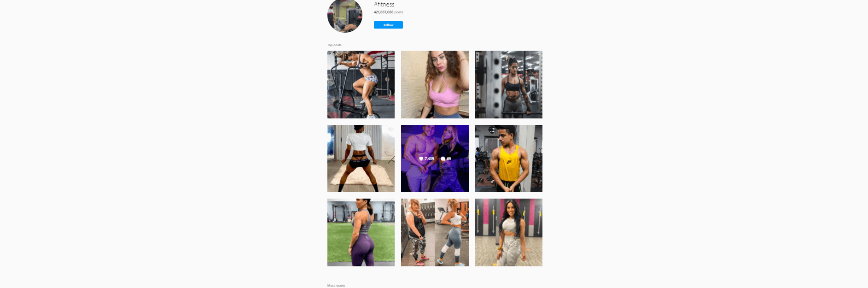Open the #fitness hashtag profile picture

(345, 15)
